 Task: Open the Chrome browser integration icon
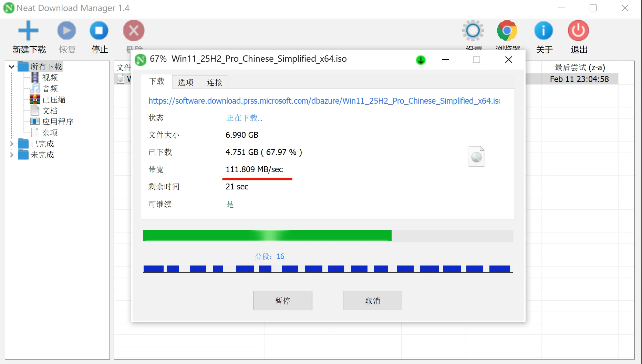507,31
